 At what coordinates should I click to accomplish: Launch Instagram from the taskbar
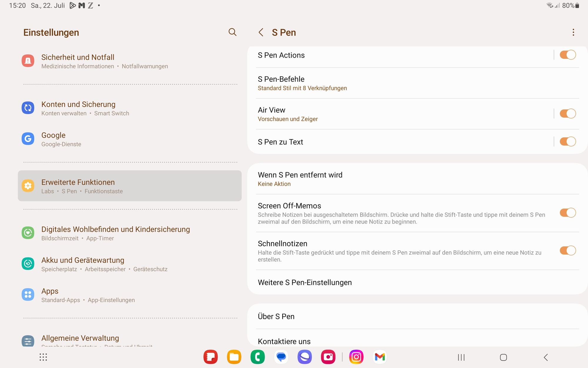pyautogui.click(x=356, y=357)
